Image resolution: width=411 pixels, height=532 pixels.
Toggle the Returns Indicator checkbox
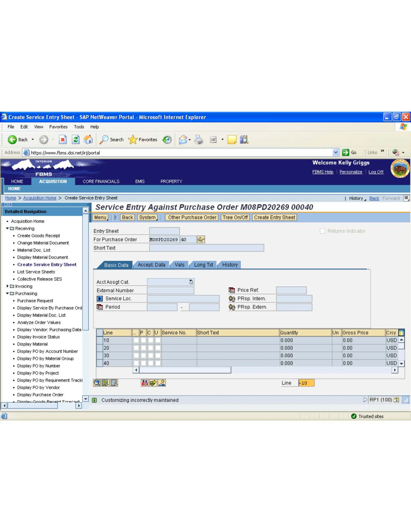tap(322, 231)
